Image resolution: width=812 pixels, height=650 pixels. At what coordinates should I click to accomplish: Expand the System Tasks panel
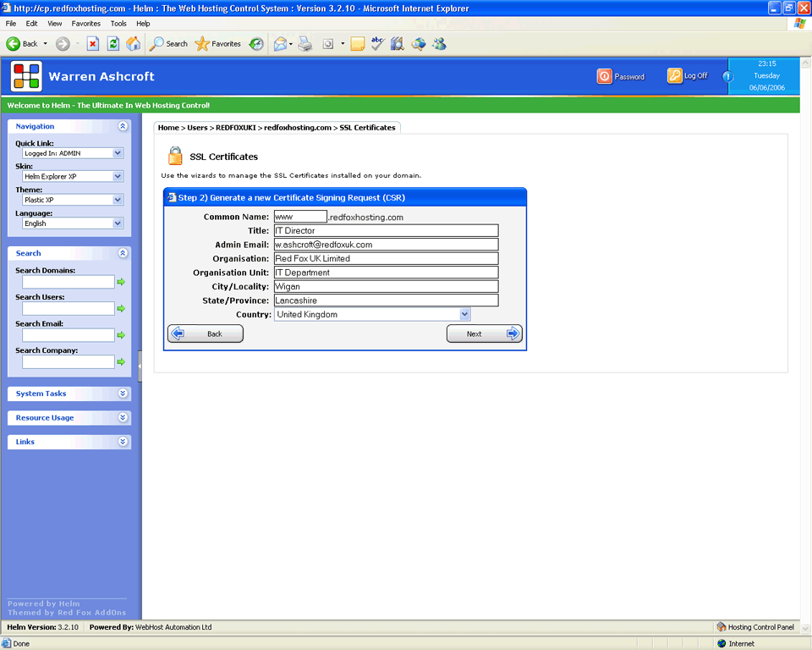click(x=123, y=394)
